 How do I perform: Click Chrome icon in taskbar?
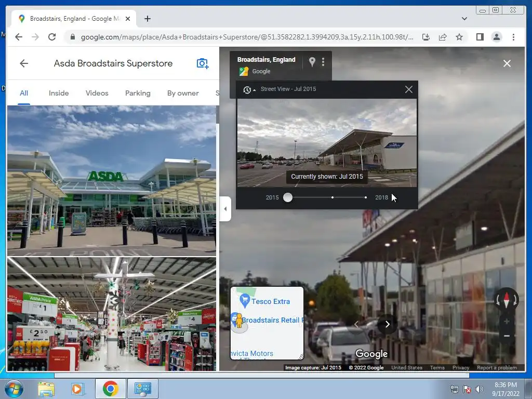coord(110,389)
